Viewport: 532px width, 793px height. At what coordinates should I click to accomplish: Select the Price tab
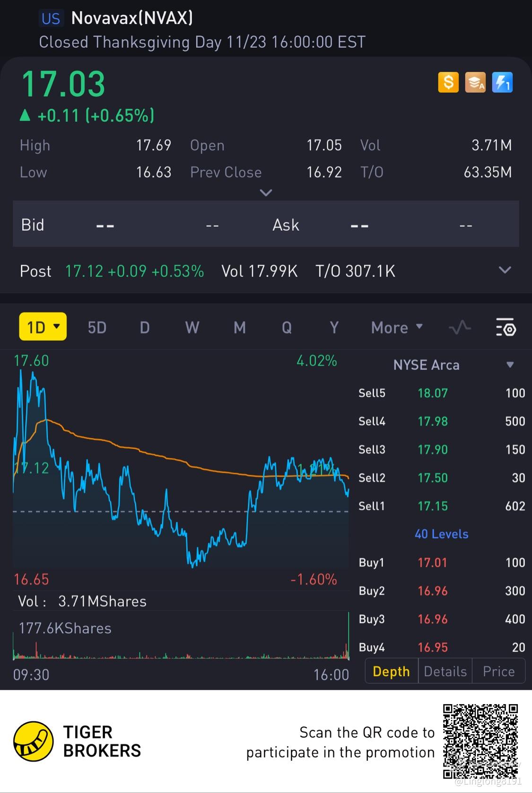click(498, 671)
